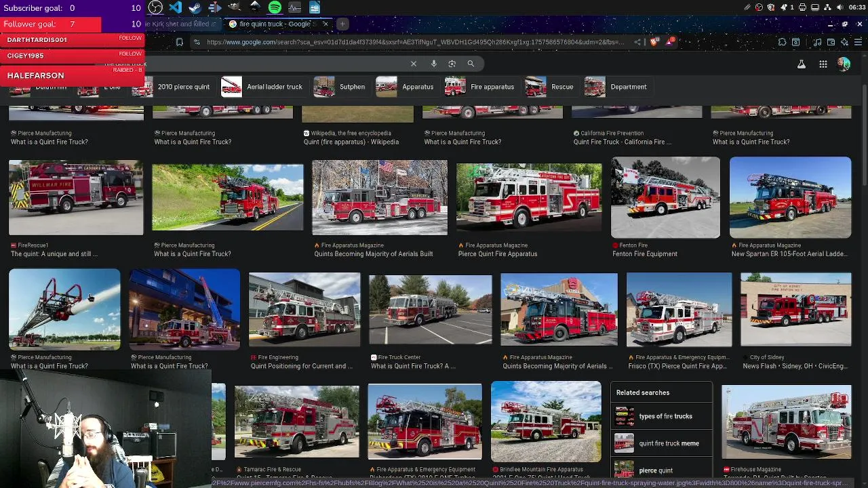Open 'Quint (fire apparatus) - Wikipedia' result

pos(351,142)
